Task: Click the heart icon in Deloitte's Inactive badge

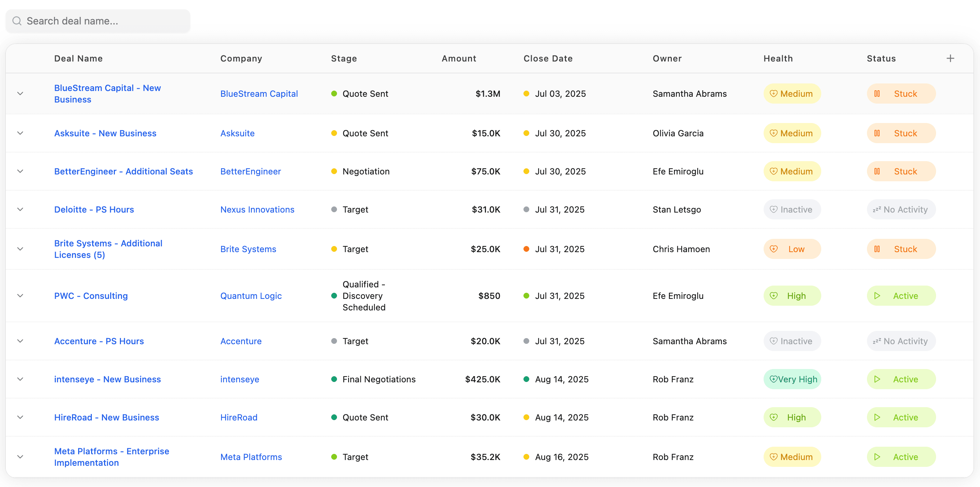Action: pos(773,209)
